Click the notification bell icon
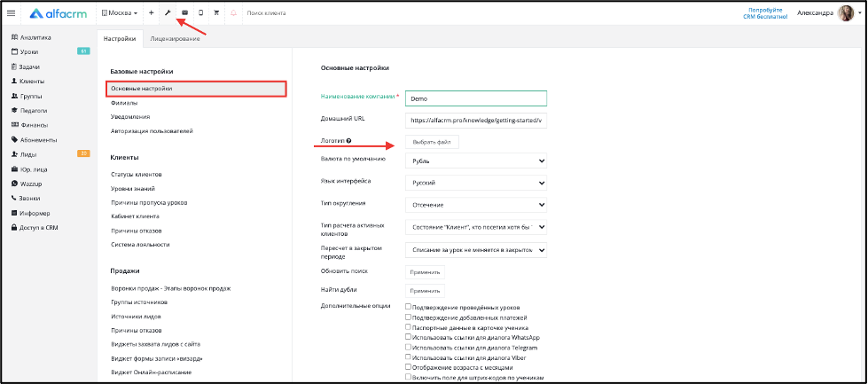 point(233,12)
